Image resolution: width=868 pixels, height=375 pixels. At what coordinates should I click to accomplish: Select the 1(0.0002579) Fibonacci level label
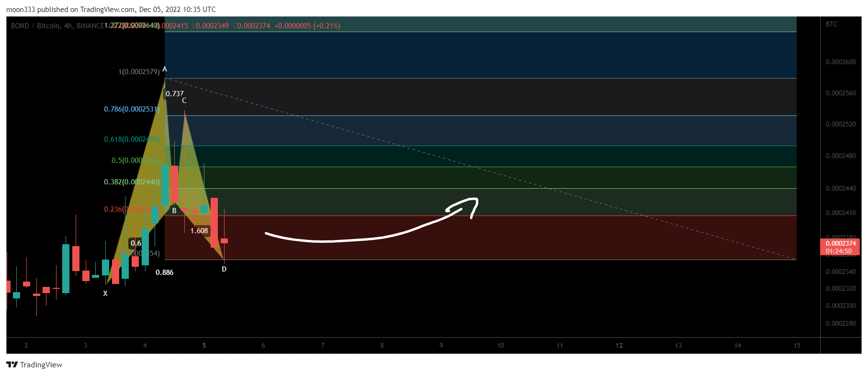pyautogui.click(x=139, y=72)
